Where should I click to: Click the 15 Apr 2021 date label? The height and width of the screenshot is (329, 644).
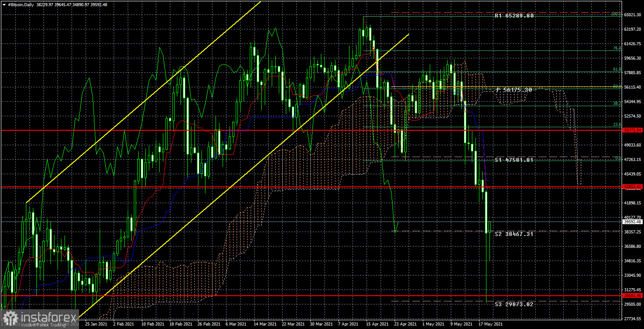point(378,324)
